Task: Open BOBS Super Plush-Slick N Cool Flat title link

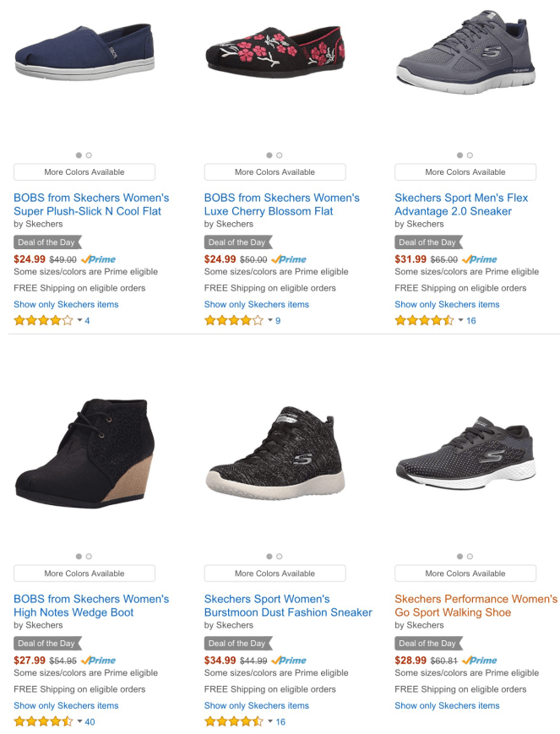Action: pos(91,204)
